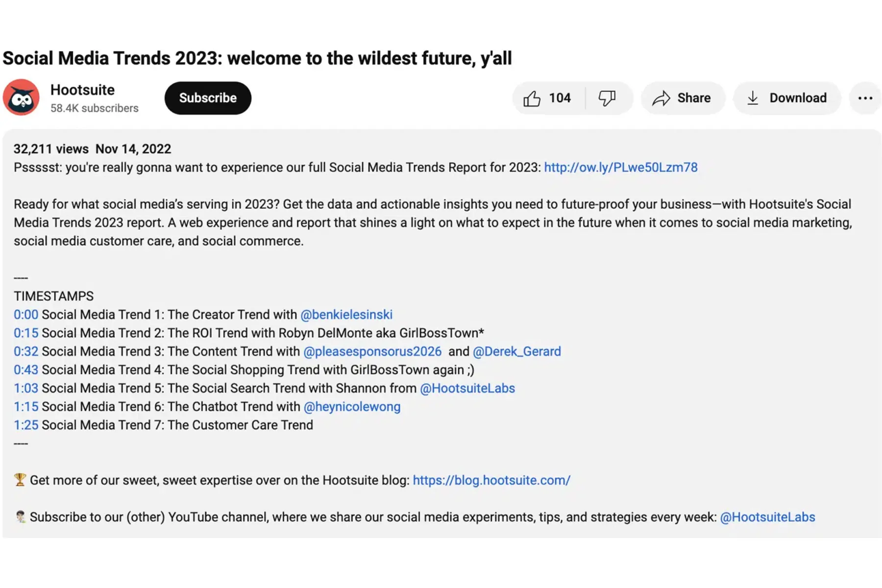Subscribe to the Hootsuite channel
This screenshot has width=882, height=588.
pyautogui.click(x=208, y=98)
